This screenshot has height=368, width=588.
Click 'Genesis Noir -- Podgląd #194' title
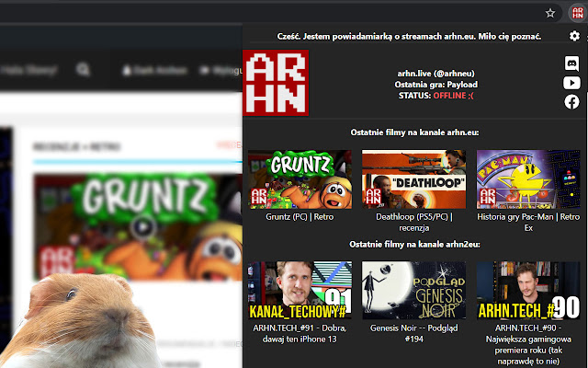tap(414, 333)
